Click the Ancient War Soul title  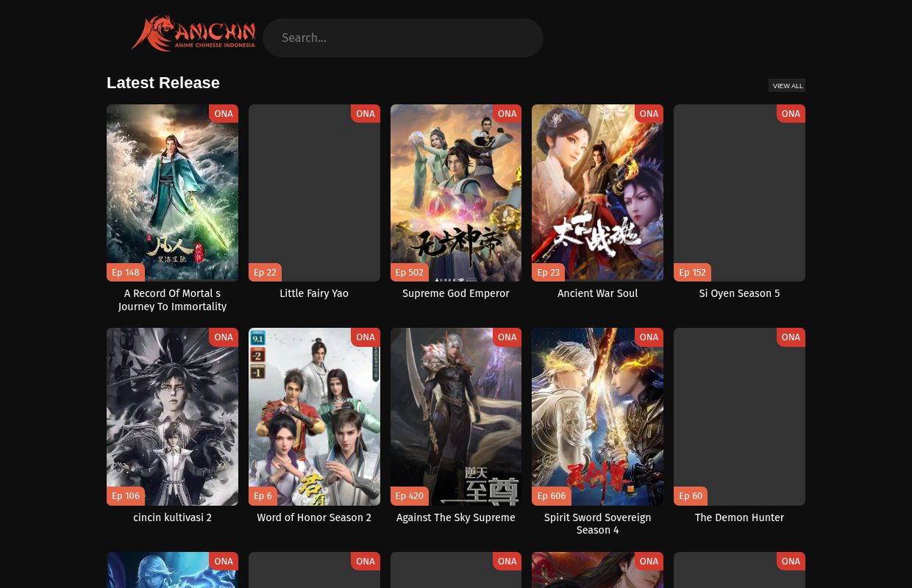(x=597, y=293)
